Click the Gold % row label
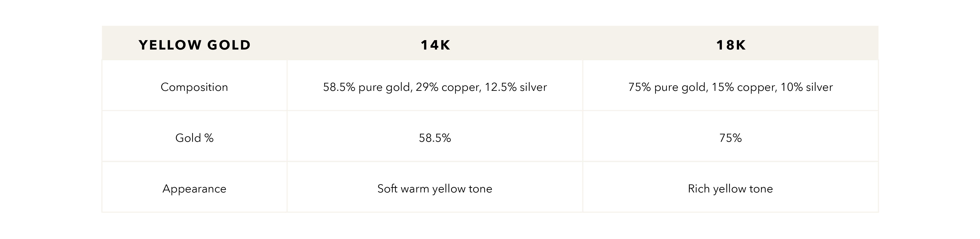Viewport: 980px width, 239px height. (x=194, y=138)
